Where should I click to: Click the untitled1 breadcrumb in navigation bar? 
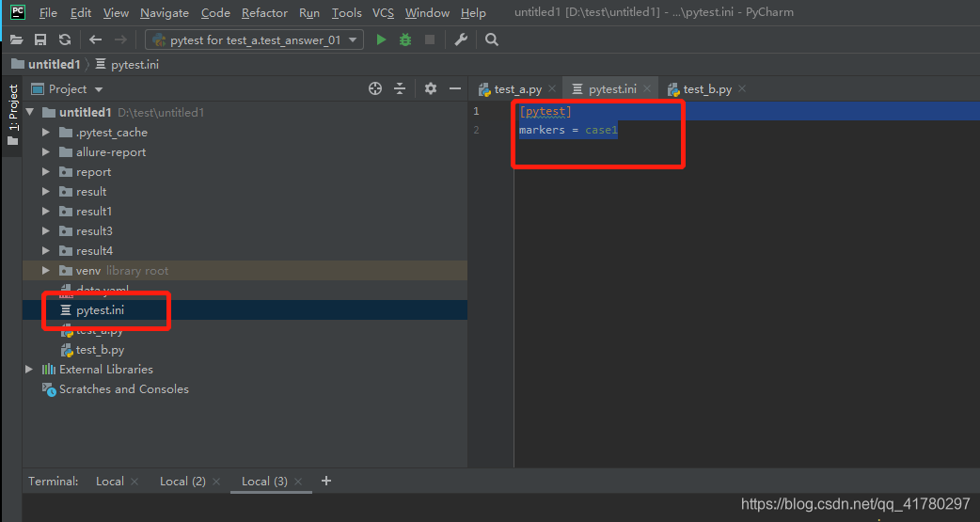point(46,64)
